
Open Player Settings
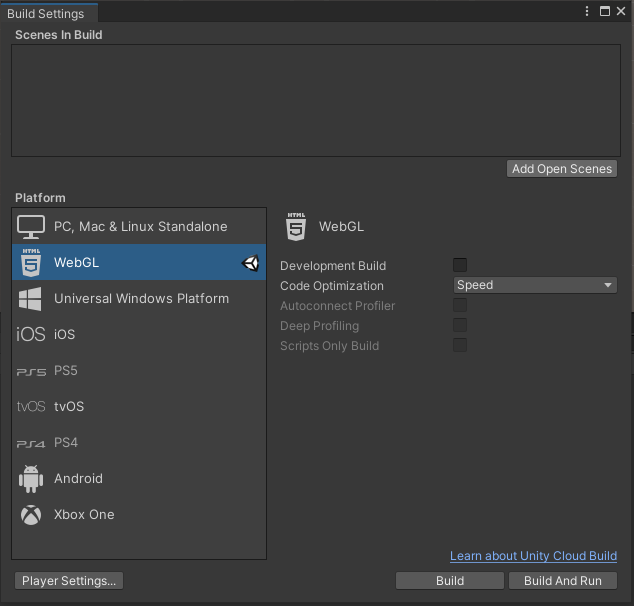[x=69, y=581]
